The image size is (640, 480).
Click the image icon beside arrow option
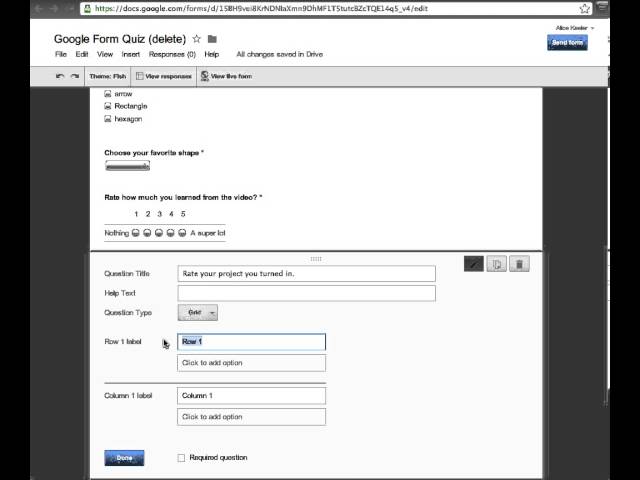tap(108, 94)
